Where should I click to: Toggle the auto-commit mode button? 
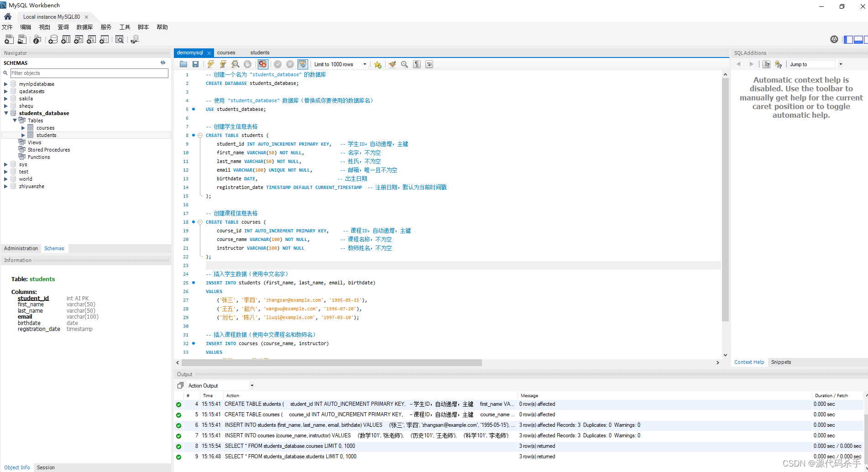tap(303, 64)
